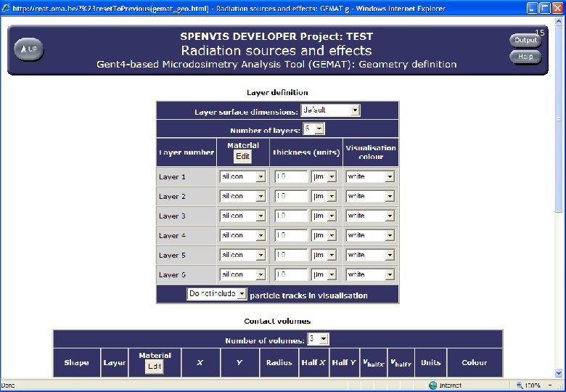Viewport: 566px width, 392px height.
Task: Click Layer 5 thickness input field
Action: 291,255
